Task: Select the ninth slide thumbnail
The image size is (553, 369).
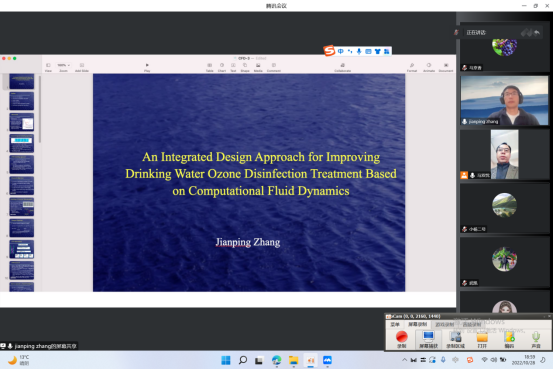Action: point(22,249)
